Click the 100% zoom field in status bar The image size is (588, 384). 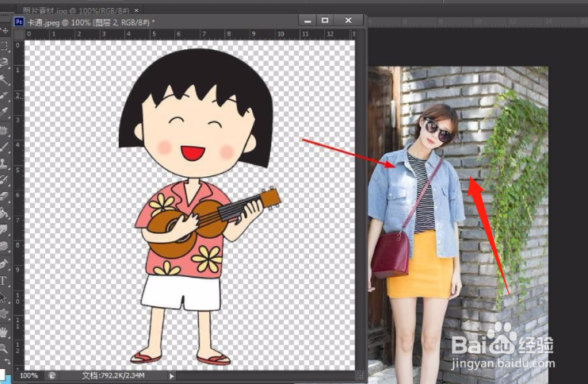pos(29,375)
